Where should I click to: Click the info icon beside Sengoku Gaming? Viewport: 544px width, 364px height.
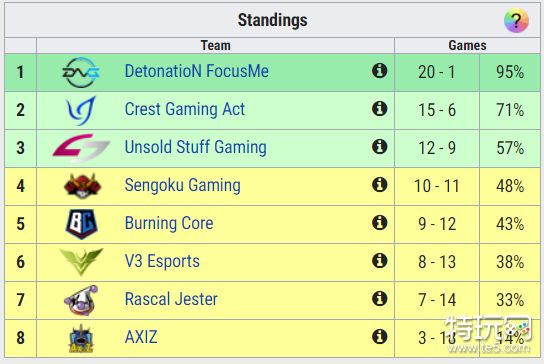pyautogui.click(x=380, y=185)
